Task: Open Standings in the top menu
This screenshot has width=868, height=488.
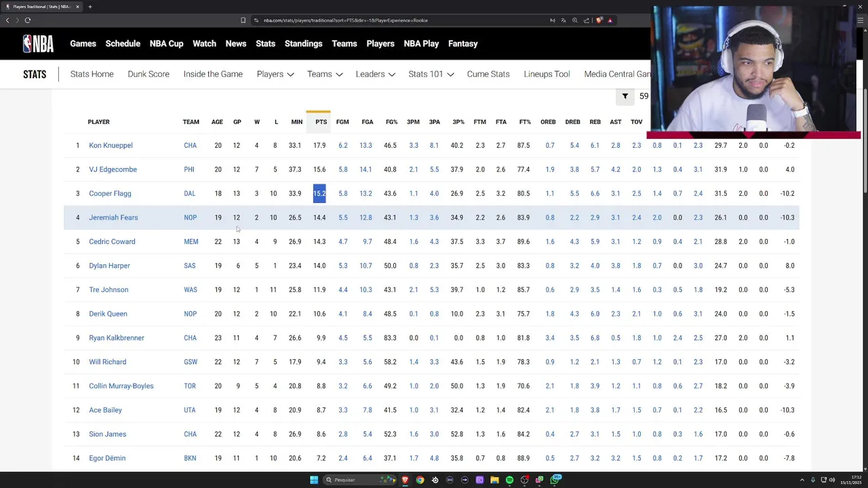Action: pos(303,43)
